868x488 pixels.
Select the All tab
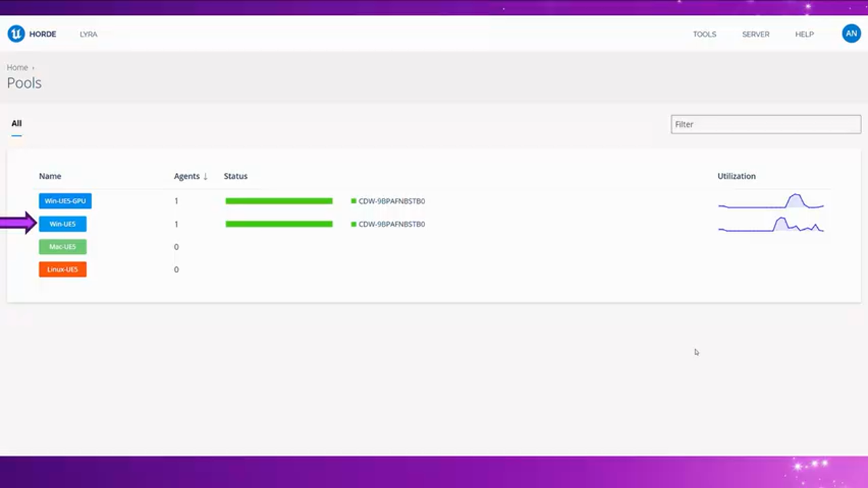click(x=16, y=123)
